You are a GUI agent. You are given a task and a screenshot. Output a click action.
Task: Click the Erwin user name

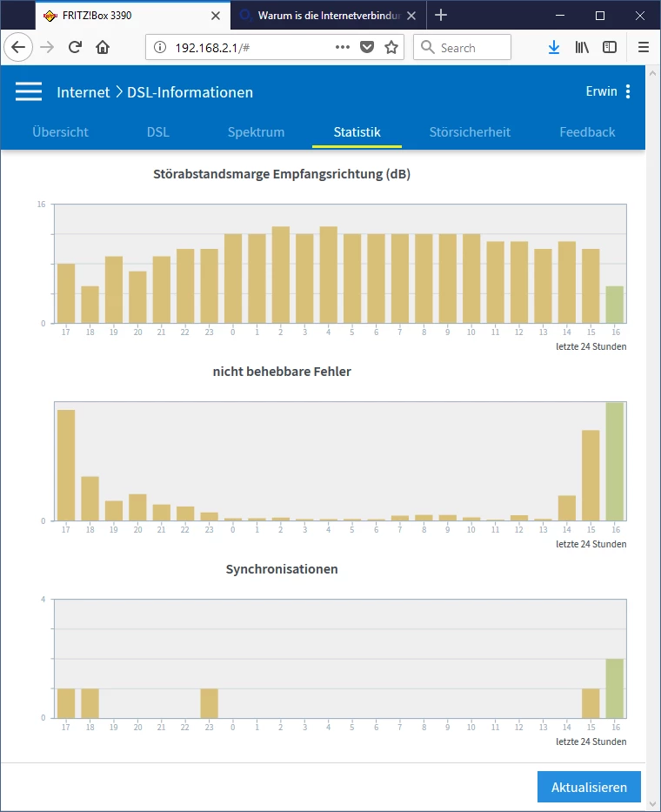click(x=602, y=91)
